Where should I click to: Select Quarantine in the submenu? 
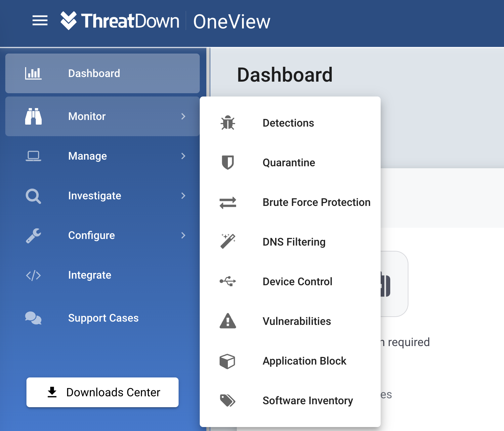point(290,163)
